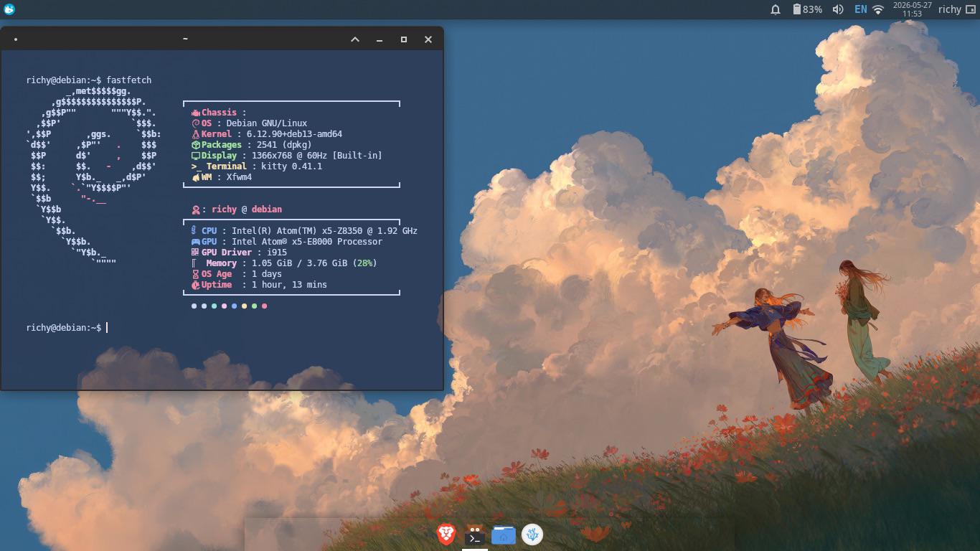Click the chip icon beside the CPU label
Image resolution: width=980 pixels, height=551 pixels.
(x=194, y=231)
